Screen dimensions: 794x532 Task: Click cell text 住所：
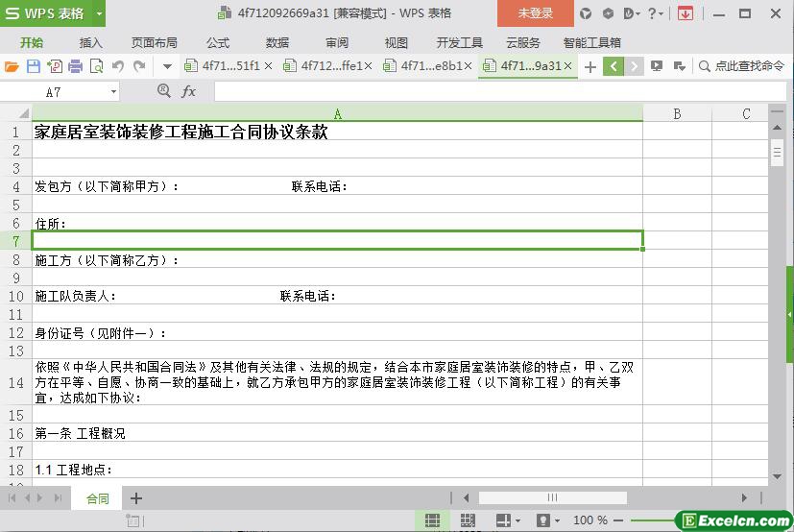[50, 224]
